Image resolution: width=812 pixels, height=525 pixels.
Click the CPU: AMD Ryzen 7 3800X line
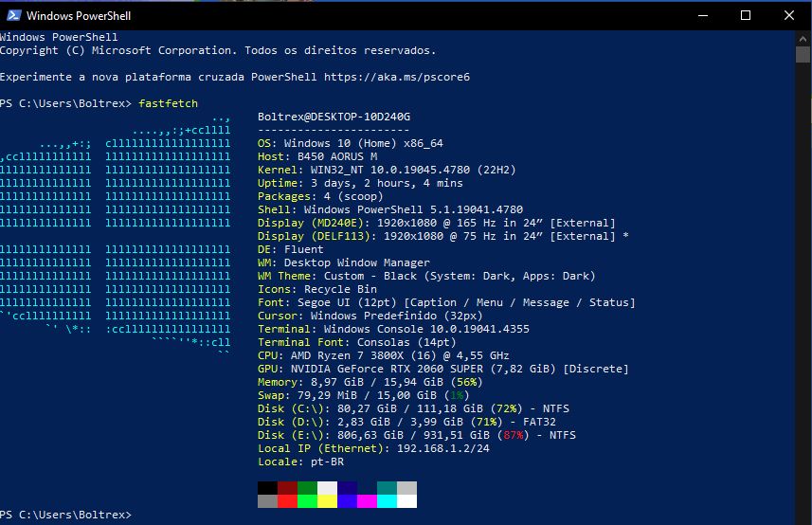(x=384, y=355)
